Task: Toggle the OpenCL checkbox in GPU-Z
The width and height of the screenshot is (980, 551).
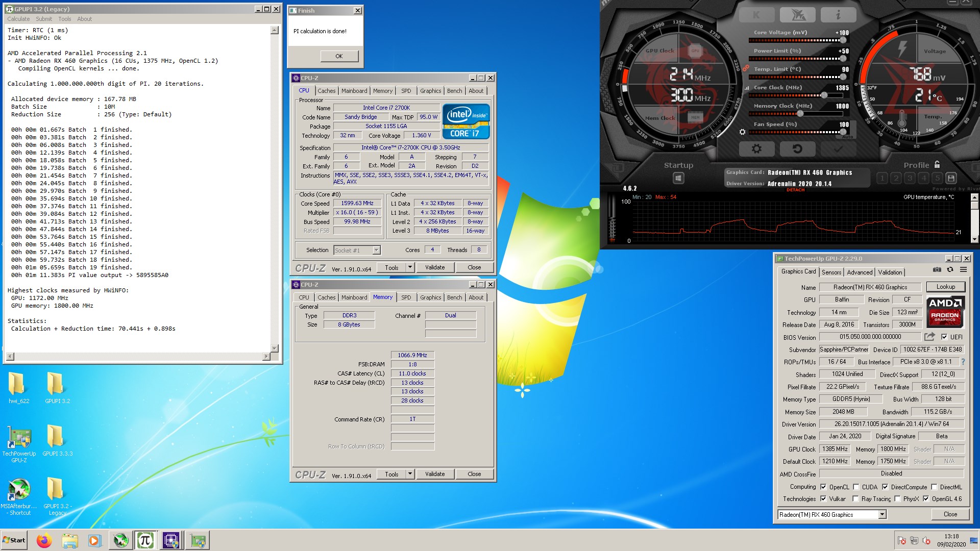Action: coord(823,487)
